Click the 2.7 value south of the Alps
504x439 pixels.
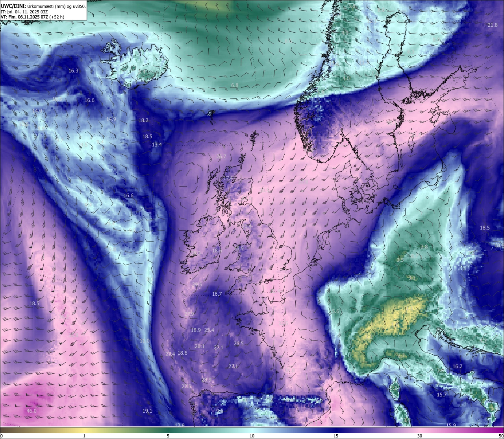pyautogui.click(x=401, y=356)
